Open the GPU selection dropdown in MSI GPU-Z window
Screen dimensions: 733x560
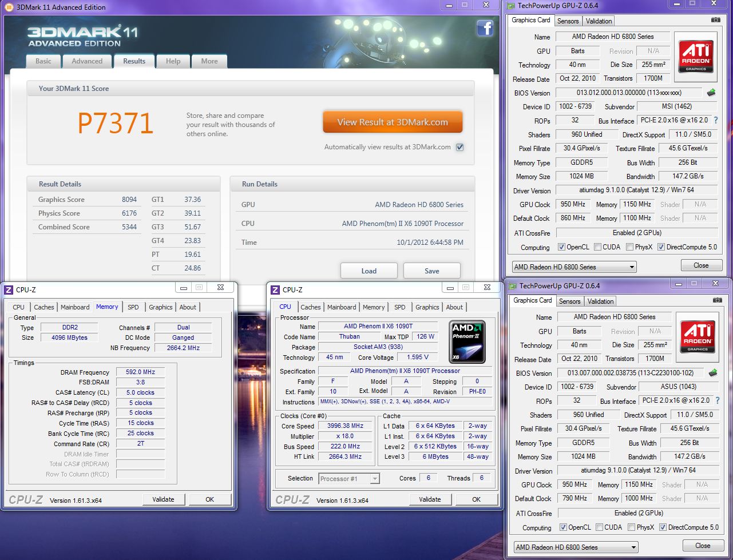[x=574, y=267]
